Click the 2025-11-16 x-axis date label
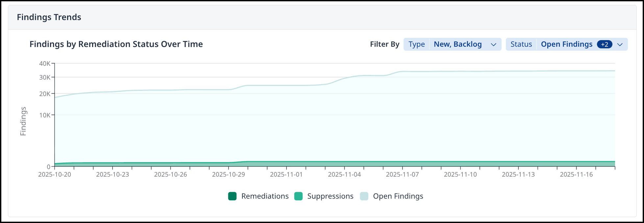 tap(576, 175)
